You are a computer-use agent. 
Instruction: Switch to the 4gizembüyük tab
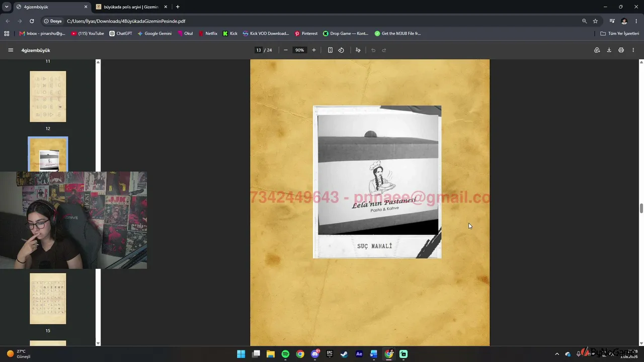point(52,7)
